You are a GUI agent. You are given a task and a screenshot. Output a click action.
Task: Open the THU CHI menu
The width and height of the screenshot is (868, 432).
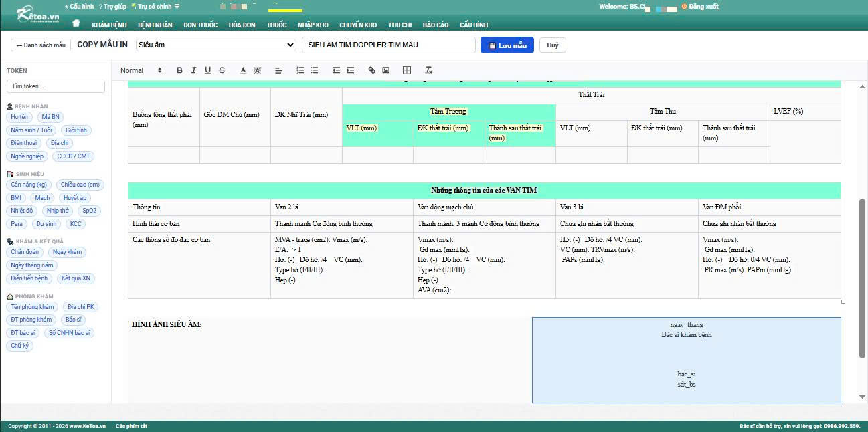(x=400, y=25)
